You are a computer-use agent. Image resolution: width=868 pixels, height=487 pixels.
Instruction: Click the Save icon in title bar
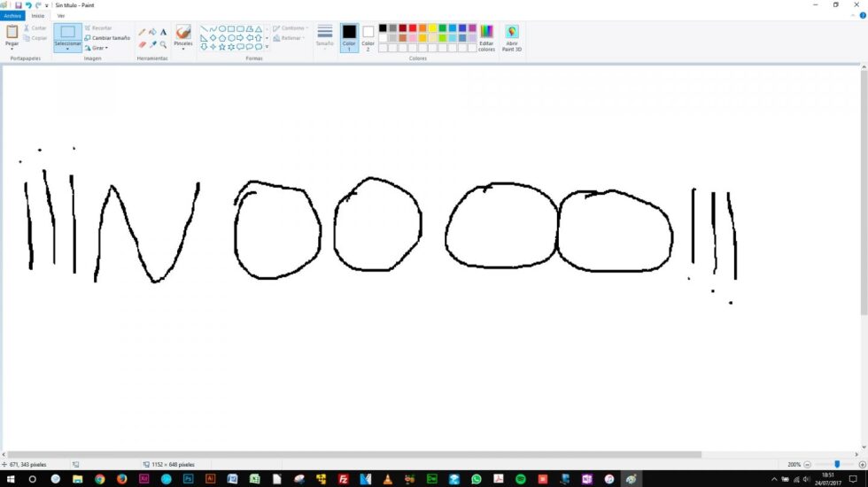click(18, 5)
